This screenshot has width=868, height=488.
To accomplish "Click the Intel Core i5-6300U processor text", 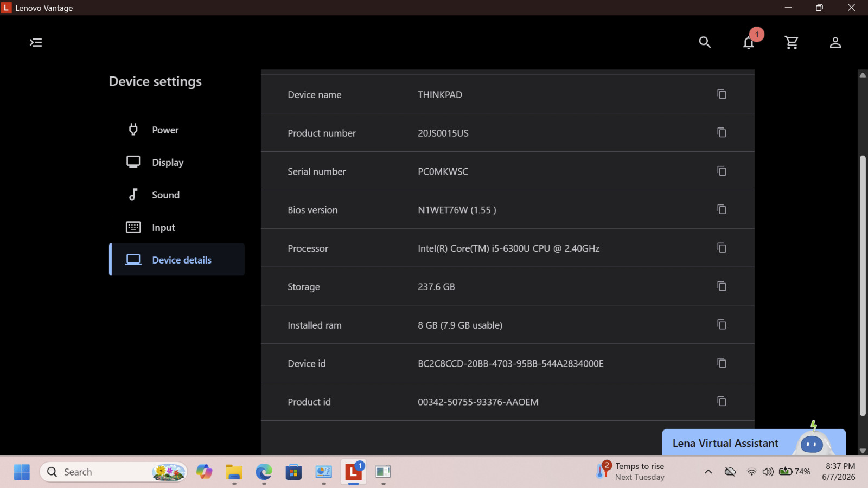I will click(508, 248).
